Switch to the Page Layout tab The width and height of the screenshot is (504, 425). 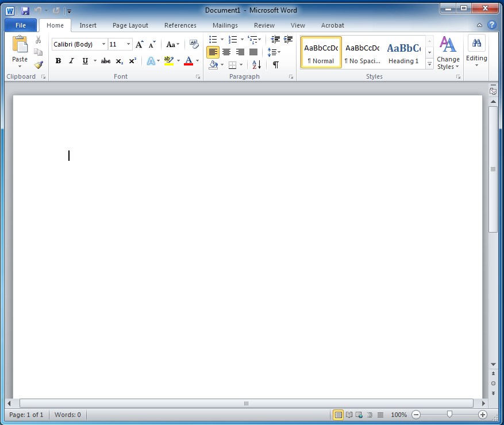(x=130, y=25)
